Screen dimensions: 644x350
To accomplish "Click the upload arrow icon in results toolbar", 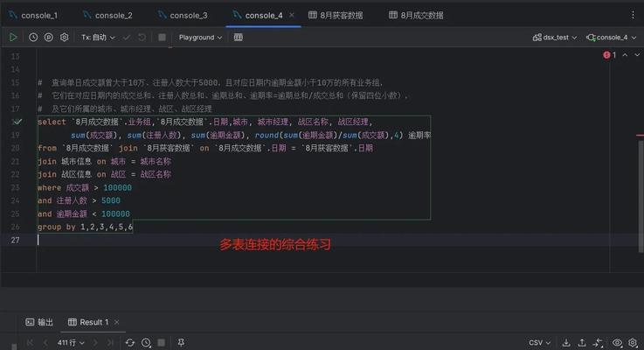I will (x=582, y=343).
